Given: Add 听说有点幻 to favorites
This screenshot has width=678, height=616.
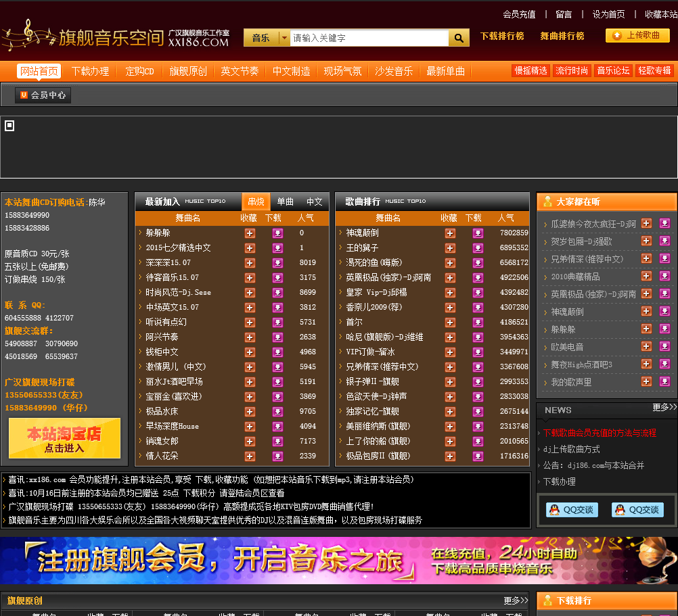Looking at the screenshot, I should [250, 323].
